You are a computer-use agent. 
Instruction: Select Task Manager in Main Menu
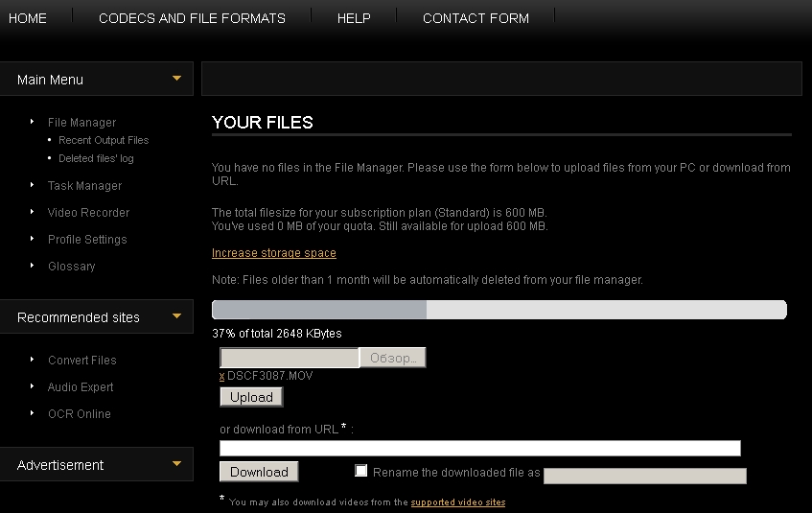[x=85, y=185]
